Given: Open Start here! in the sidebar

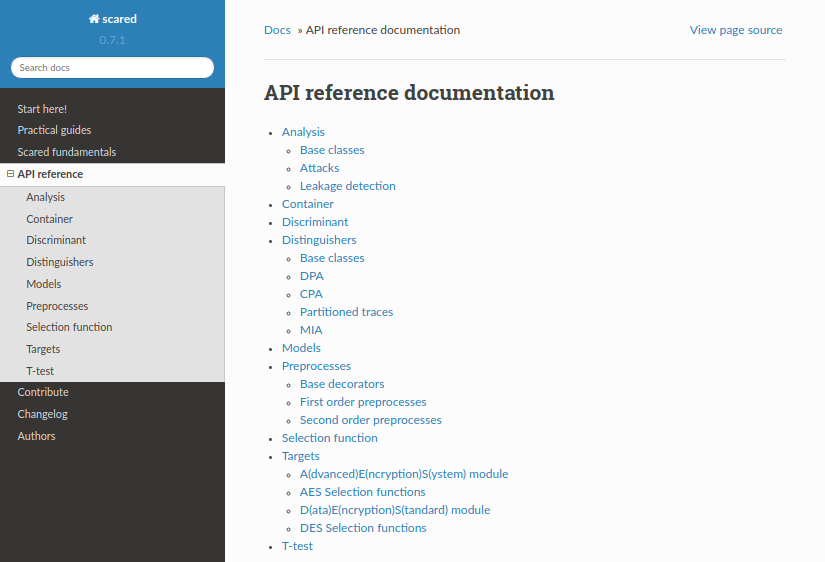Looking at the screenshot, I should 42,109.
